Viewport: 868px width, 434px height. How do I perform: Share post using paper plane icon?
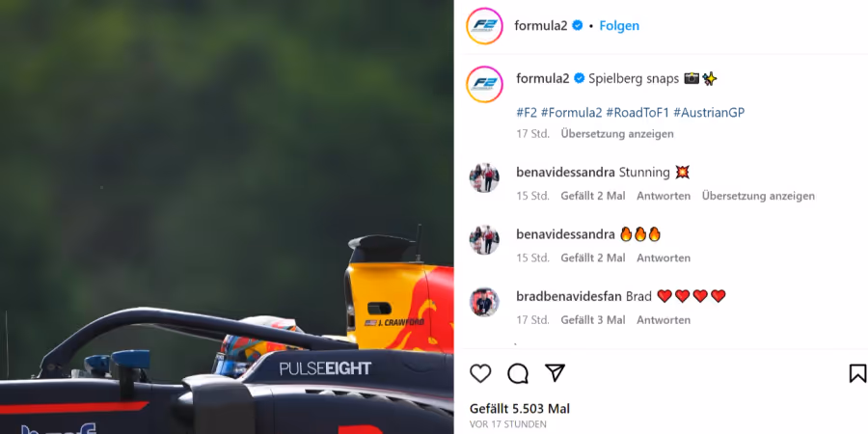point(555,373)
